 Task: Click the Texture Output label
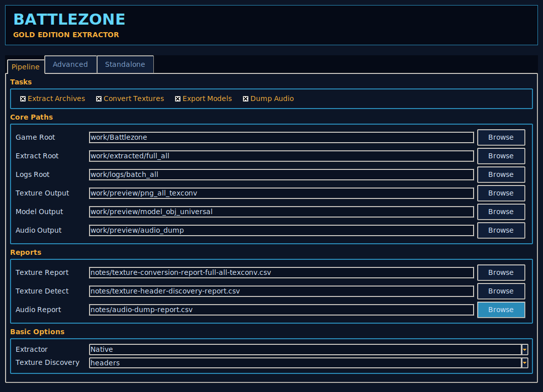42,193
